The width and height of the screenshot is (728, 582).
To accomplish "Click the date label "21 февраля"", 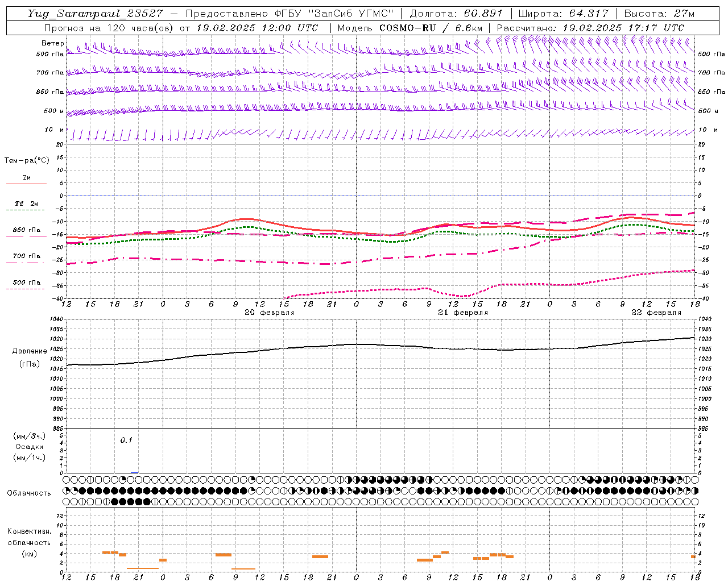I will pos(463,312).
